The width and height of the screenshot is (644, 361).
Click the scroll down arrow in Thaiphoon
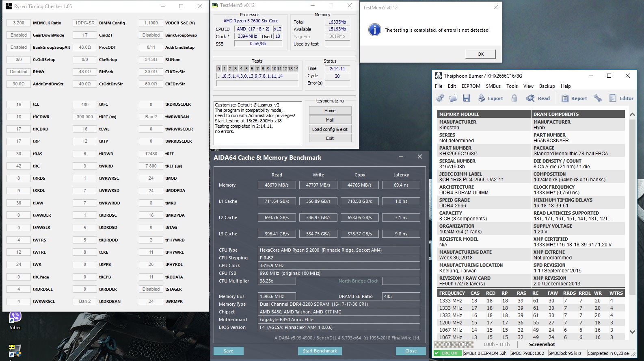click(632, 332)
